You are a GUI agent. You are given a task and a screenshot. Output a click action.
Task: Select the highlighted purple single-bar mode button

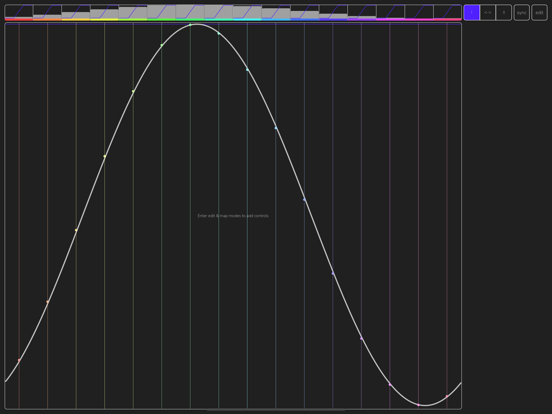[x=472, y=13]
